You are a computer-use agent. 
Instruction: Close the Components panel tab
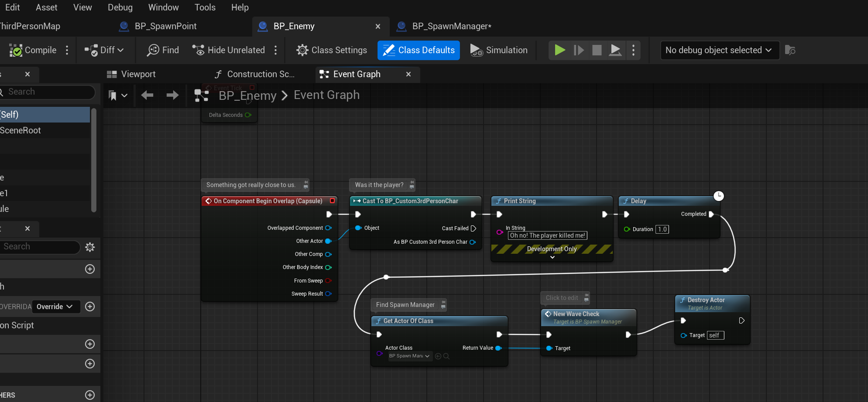point(27,74)
